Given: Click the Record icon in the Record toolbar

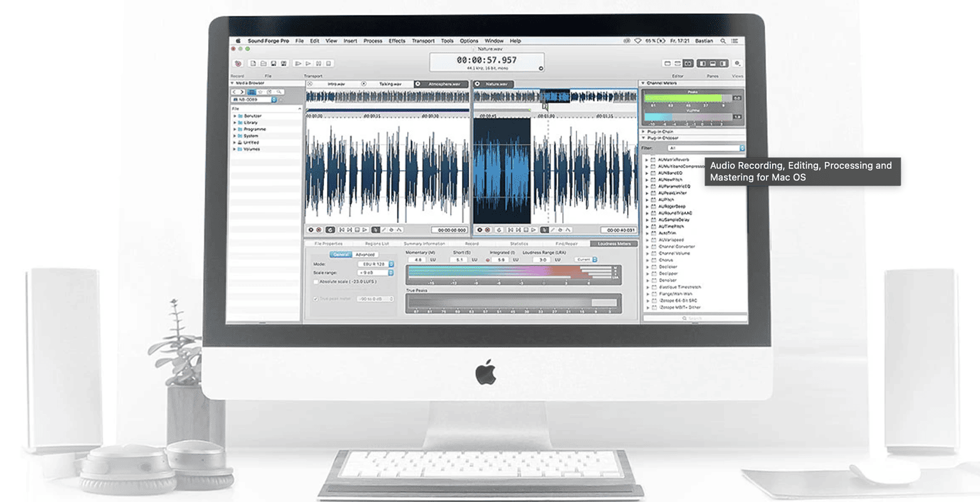Looking at the screenshot, I should pos(239,63).
